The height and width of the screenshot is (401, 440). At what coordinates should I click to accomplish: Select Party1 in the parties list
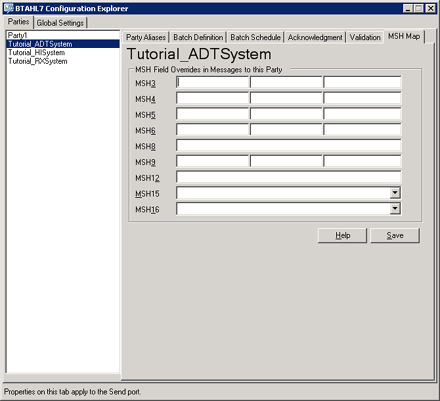click(63, 35)
